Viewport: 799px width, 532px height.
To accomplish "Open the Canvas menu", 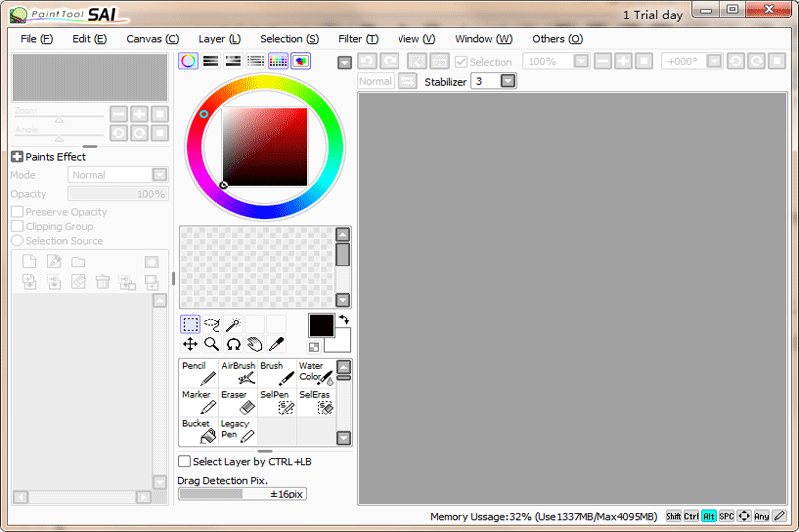I will (152, 39).
